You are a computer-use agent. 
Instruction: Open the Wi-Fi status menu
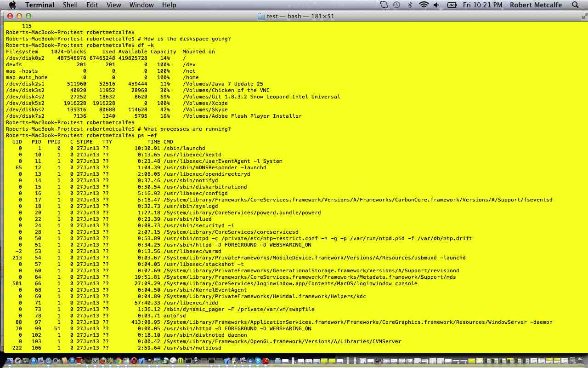(424, 5)
